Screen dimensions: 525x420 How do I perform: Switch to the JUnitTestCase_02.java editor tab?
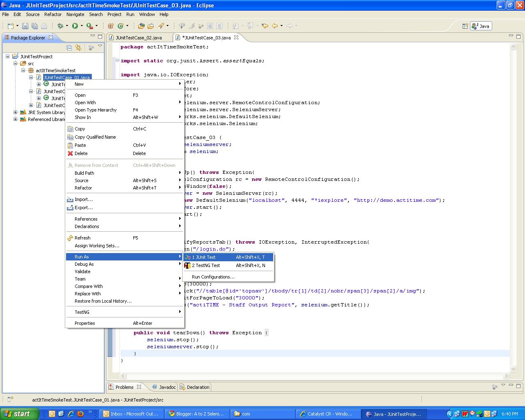(138, 37)
